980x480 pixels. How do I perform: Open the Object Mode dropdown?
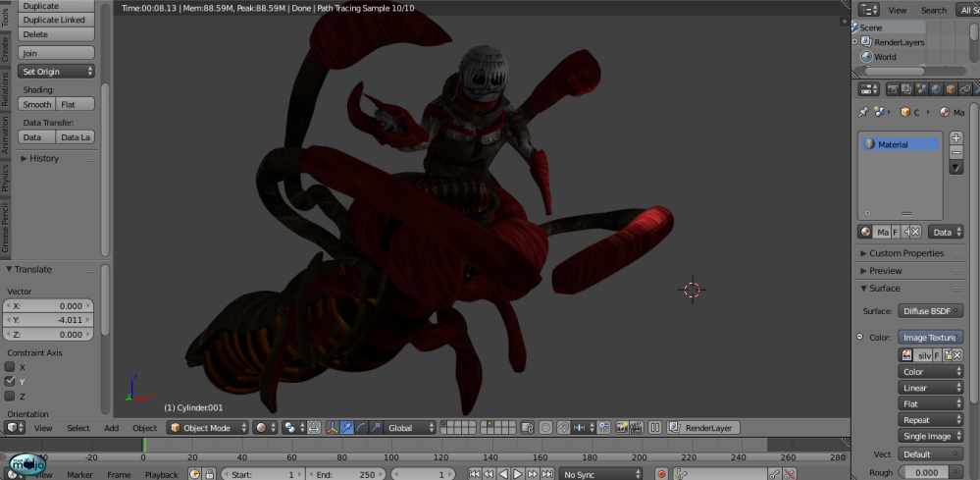click(x=205, y=428)
